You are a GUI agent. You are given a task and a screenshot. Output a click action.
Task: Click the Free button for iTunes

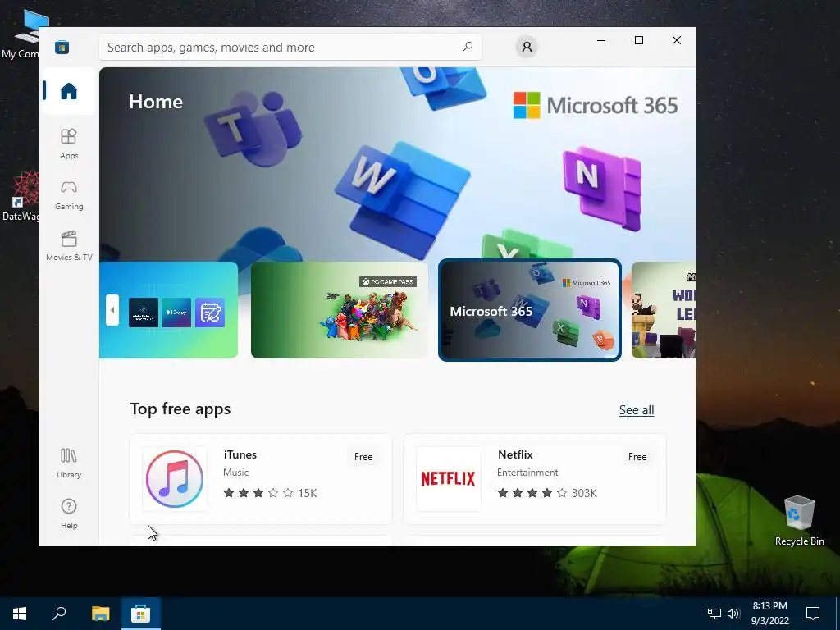click(363, 457)
